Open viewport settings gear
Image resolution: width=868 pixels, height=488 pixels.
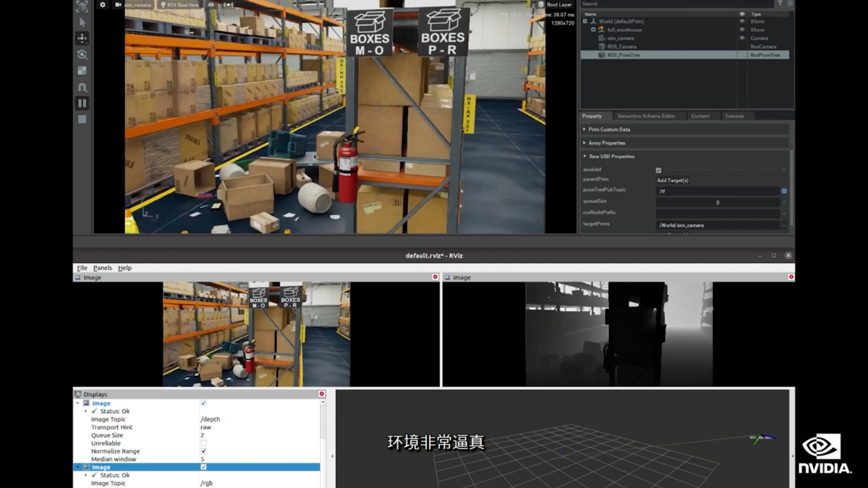pyautogui.click(x=102, y=5)
